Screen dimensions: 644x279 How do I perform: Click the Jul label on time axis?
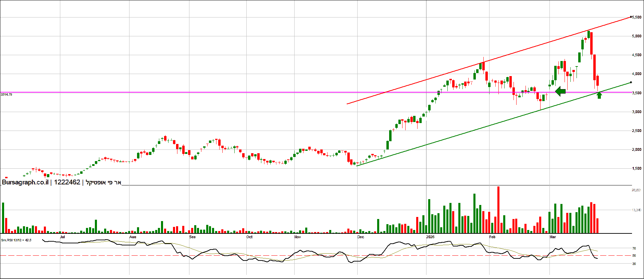point(62,237)
